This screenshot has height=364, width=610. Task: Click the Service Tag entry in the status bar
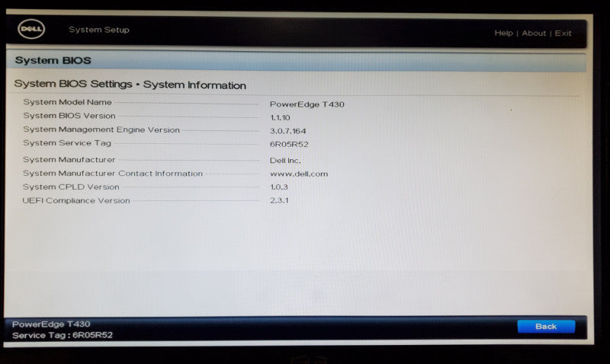tap(63, 335)
